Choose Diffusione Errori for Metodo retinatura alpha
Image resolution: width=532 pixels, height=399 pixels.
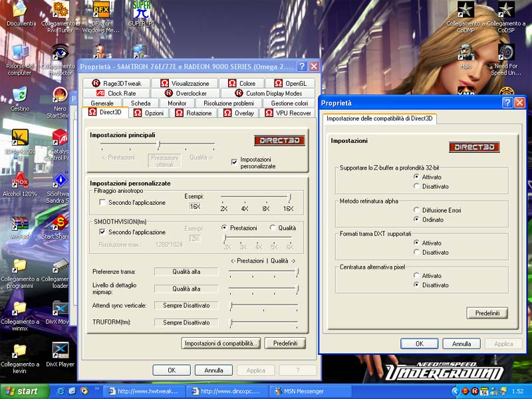point(416,210)
